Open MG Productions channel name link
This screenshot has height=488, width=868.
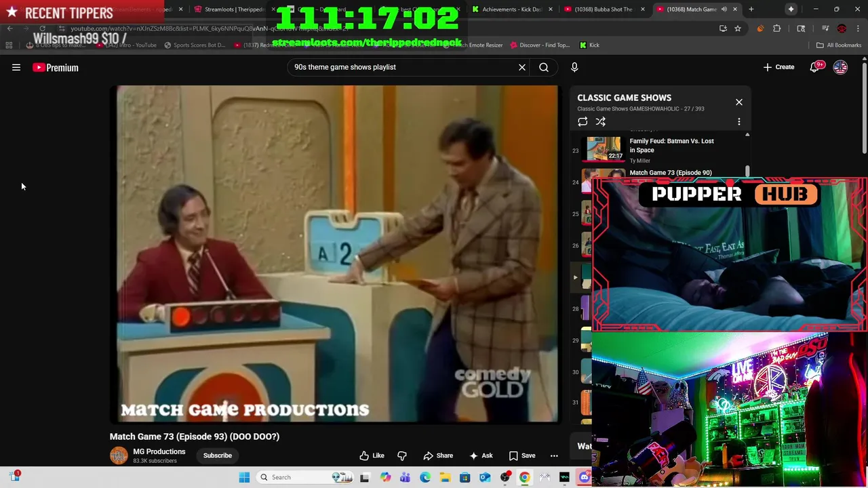[159, 451]
